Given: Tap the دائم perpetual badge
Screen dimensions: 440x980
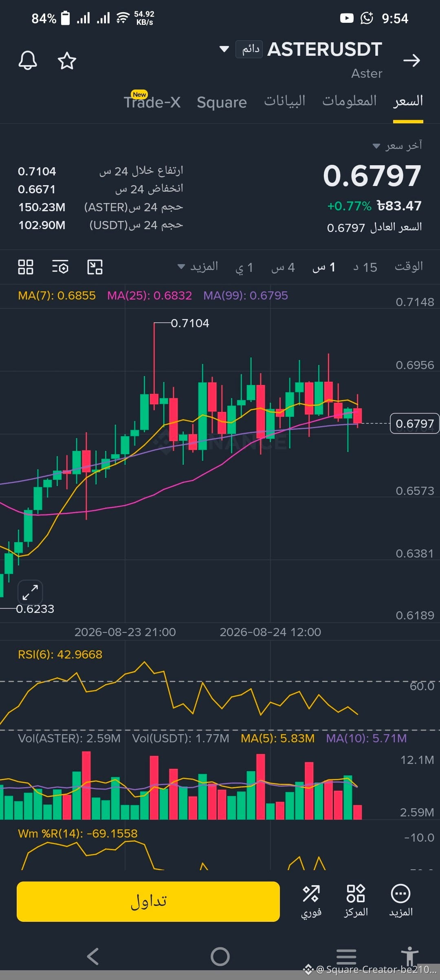Looking at the screenshot, I should pos(249,49).
